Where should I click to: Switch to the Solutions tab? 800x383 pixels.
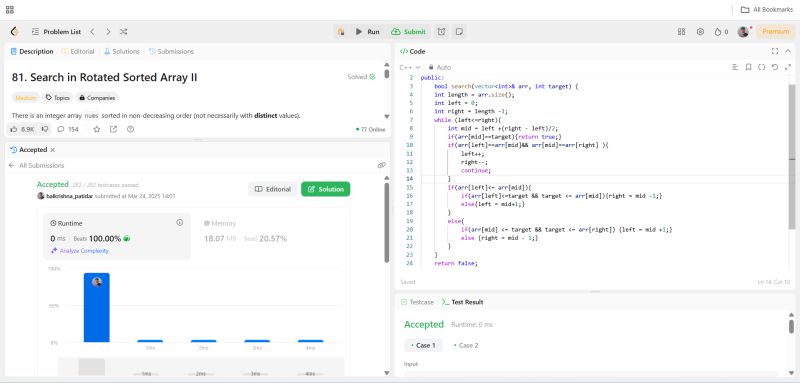(x=121, y=52)
